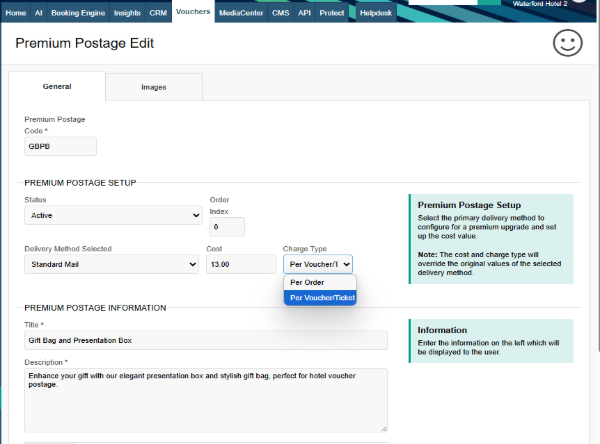Open the Status dropdown showing Active
Screen dimensions: 600x444
point(113,215)
